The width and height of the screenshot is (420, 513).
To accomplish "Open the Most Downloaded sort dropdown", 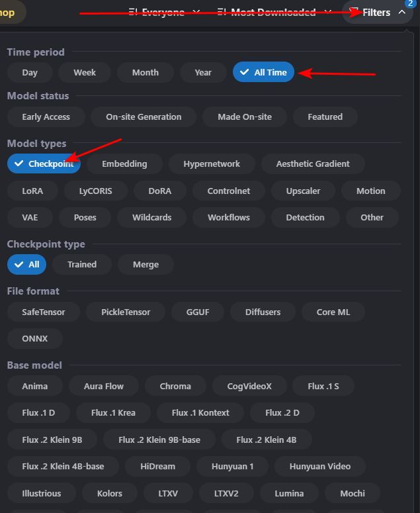I will pyautogui.click(x=274, y=13).
